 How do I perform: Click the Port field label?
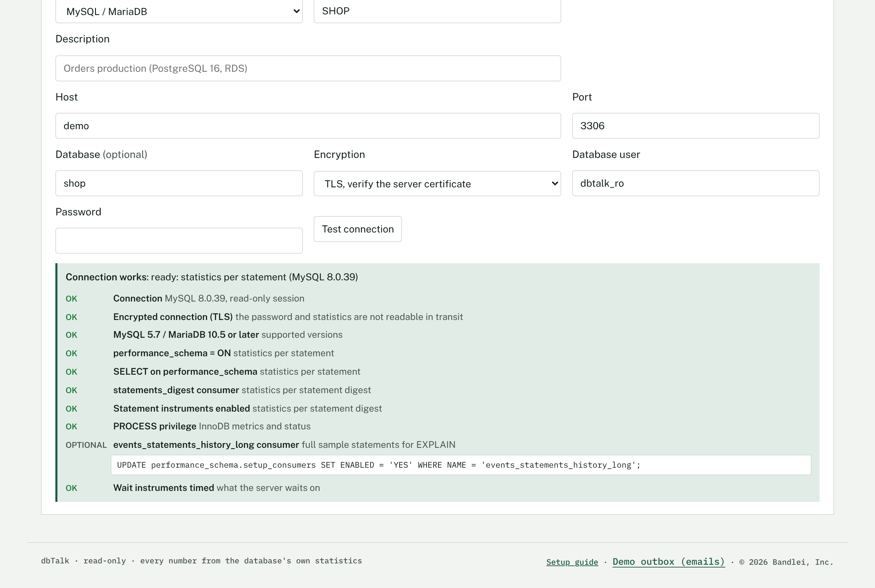point(582,97)
